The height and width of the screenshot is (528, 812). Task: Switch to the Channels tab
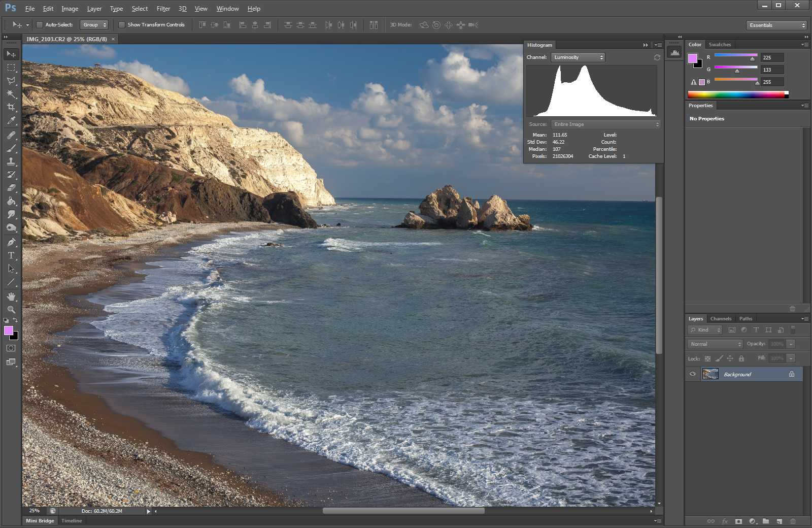(x=721, y=319)
